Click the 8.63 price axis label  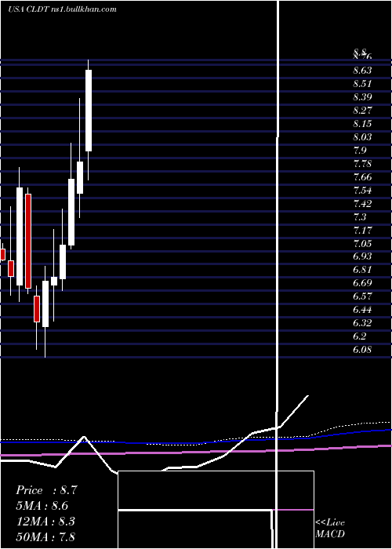tap(362, 71)
